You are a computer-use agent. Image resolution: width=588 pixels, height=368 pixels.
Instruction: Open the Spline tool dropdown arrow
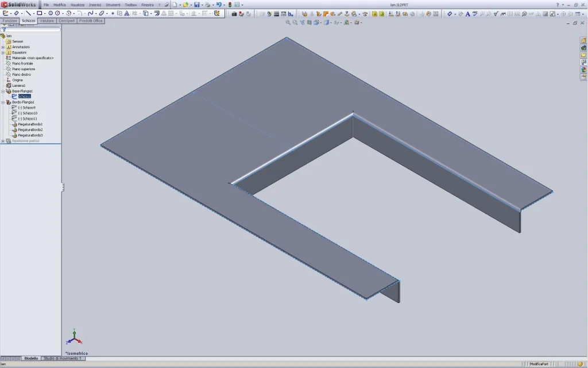(x=96, y=14)
